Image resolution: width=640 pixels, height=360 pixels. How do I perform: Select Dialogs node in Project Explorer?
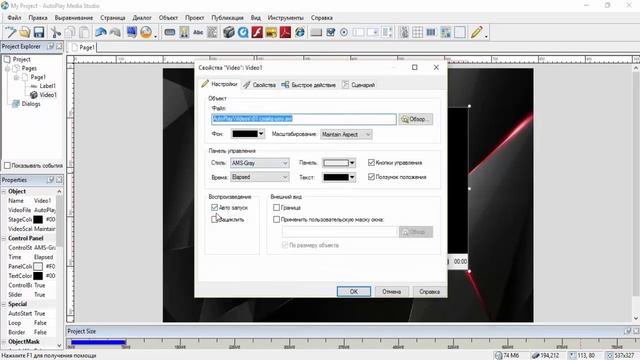[x=31, y=104]
